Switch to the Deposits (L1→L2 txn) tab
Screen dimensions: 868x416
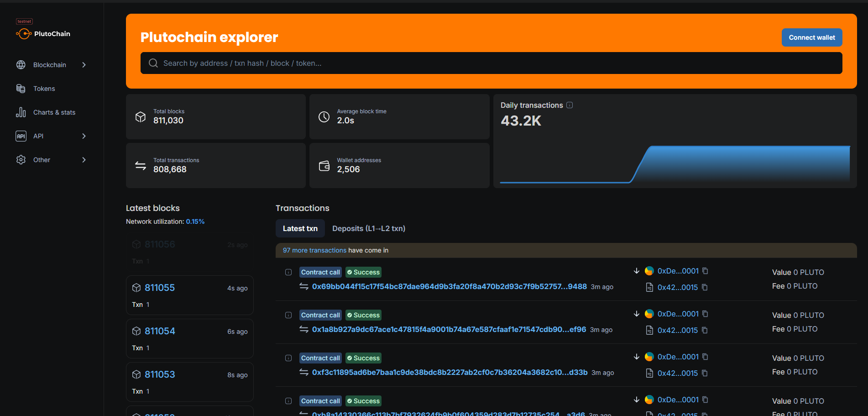pyautogui.click(x=368, y=228)
